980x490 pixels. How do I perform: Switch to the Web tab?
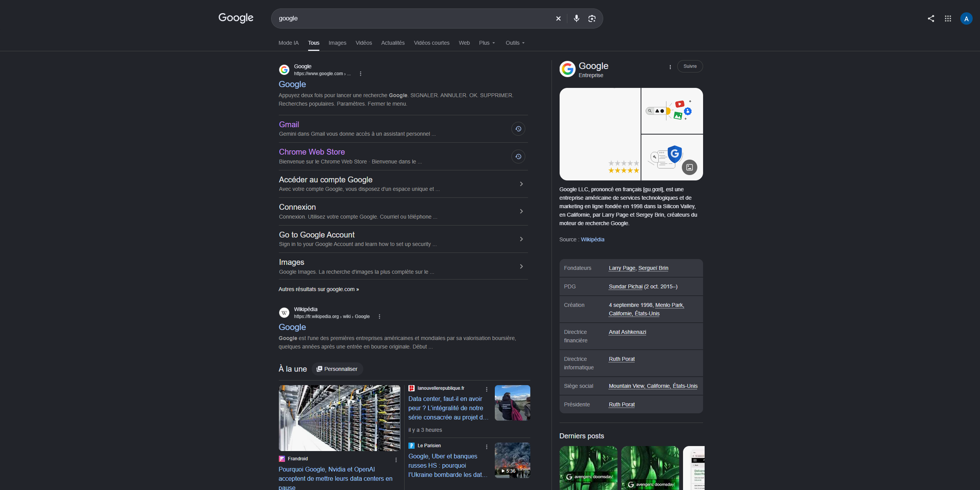coord(464,43)
